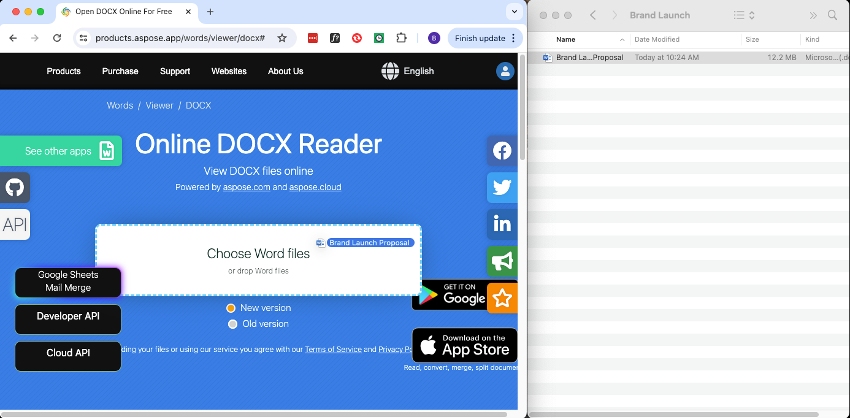
Task: Open the Products menu
Action: coord(63,71)
